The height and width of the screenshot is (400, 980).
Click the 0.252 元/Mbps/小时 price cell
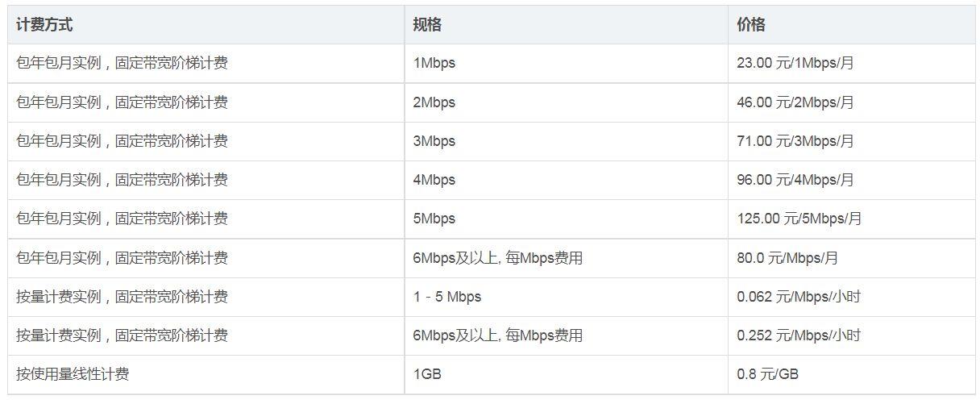(851, 335)
